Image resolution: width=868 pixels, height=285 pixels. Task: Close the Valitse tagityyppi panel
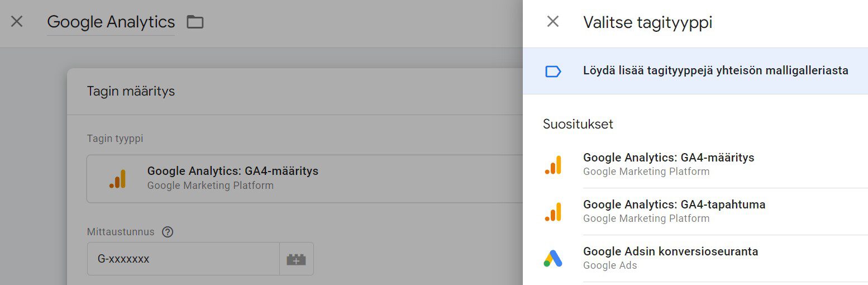(x=552, y=22)
